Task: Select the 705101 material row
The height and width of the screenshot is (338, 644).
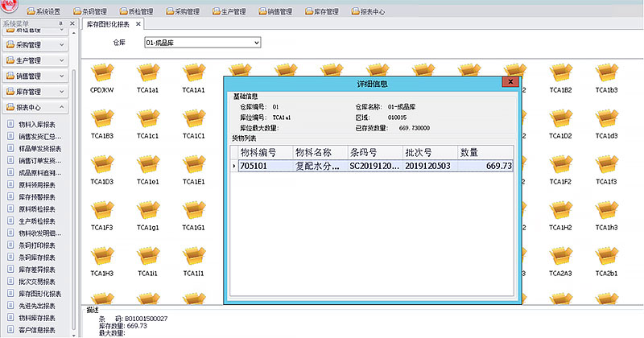Action: click(262, 166)
